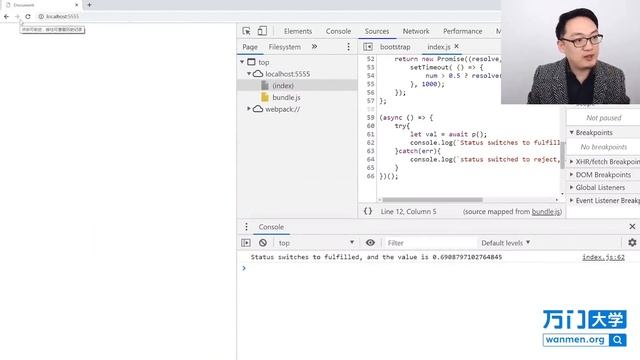This screenshot has width=640, height=360.
Task: Click the wanmen.org search icon
Action: [618, 340]
